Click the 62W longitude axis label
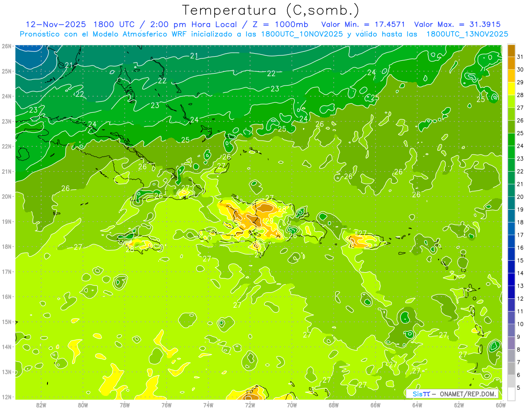The image size is (532, 411). 459,405
